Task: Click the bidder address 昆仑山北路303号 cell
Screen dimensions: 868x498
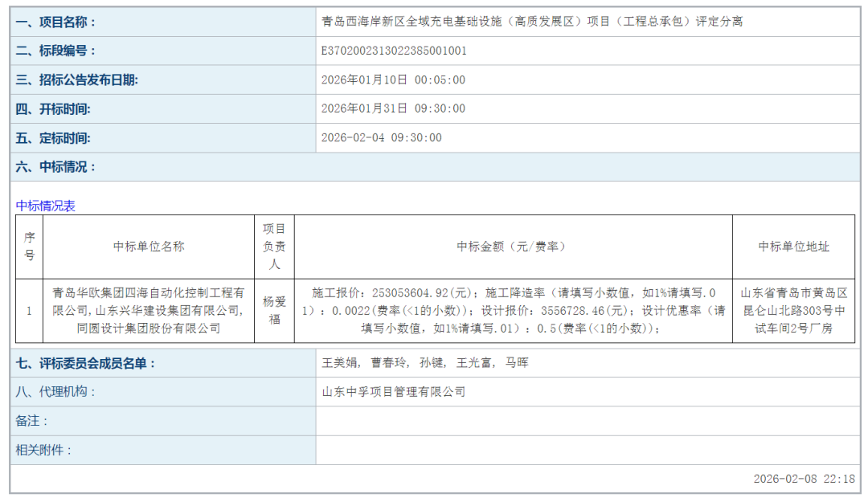Action: pos(793,311)
